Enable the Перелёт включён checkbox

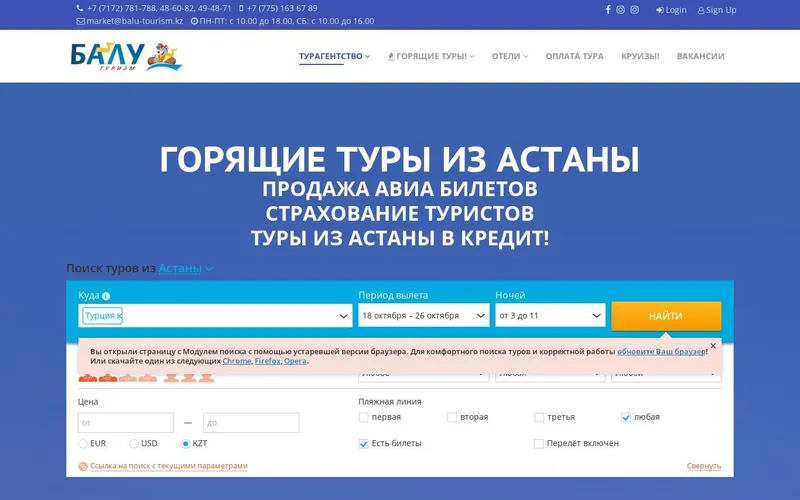coord(539,444)
